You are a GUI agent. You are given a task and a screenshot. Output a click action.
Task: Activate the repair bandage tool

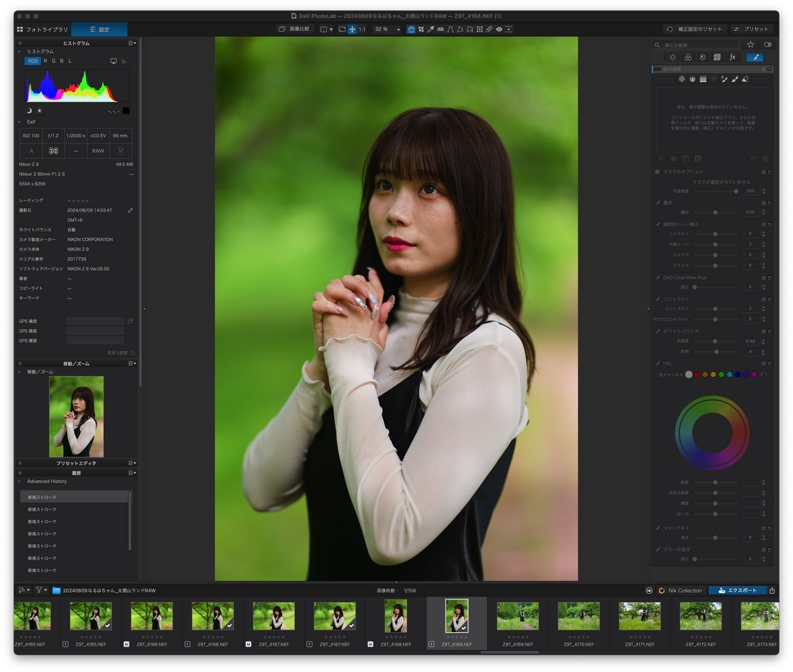point(489,29)
